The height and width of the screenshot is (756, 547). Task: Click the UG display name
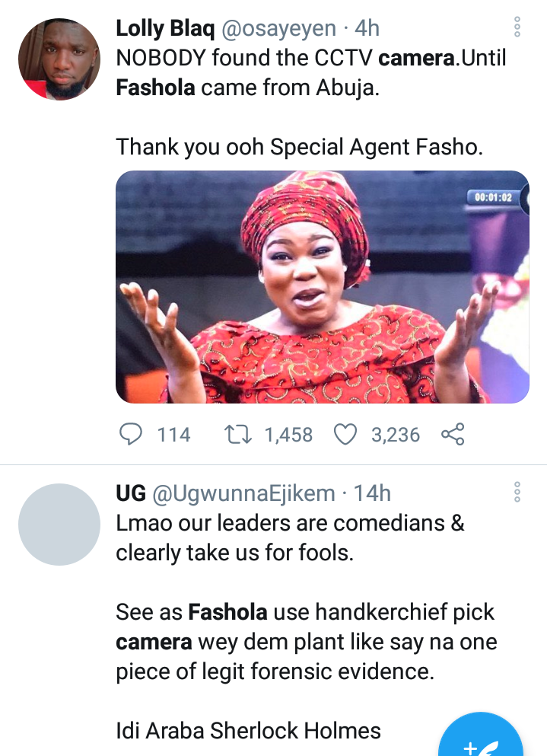tap(131, 493)
